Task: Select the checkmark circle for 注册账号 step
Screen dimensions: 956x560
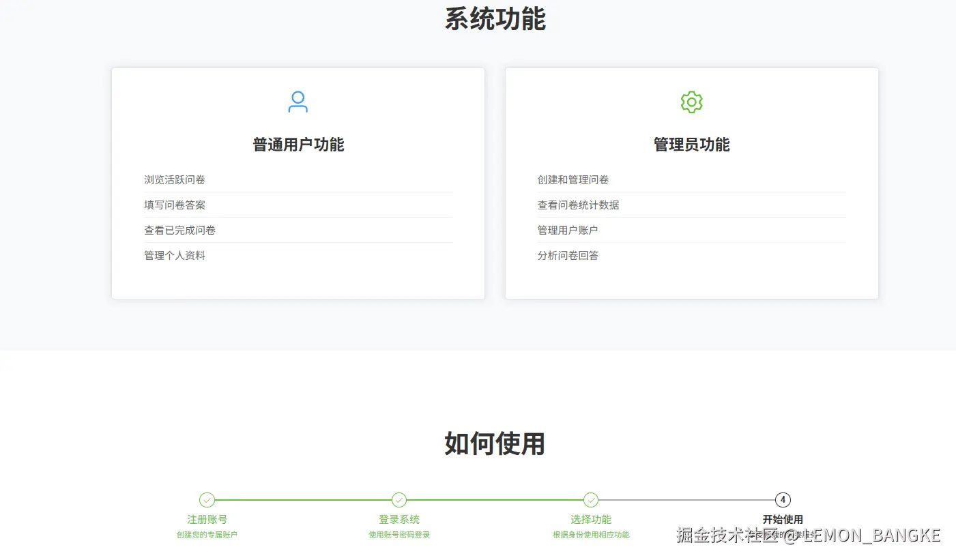Action: 207,500
